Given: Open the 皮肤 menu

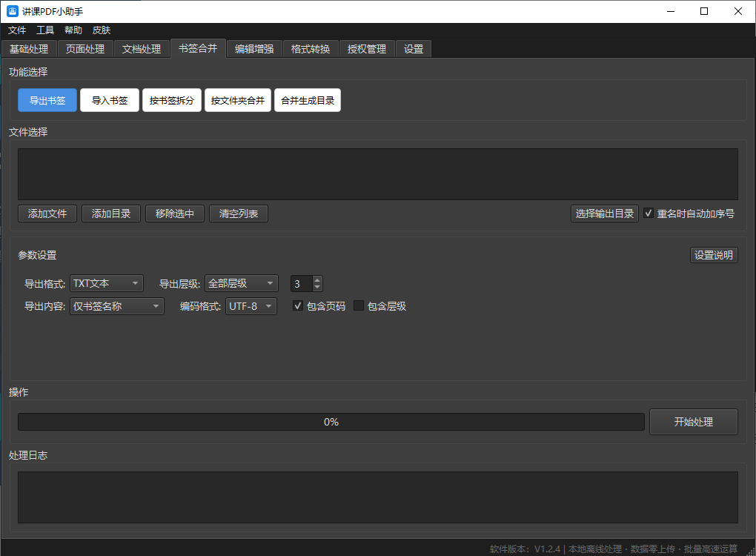Looking at the screenshot, I should coord(102,30).
